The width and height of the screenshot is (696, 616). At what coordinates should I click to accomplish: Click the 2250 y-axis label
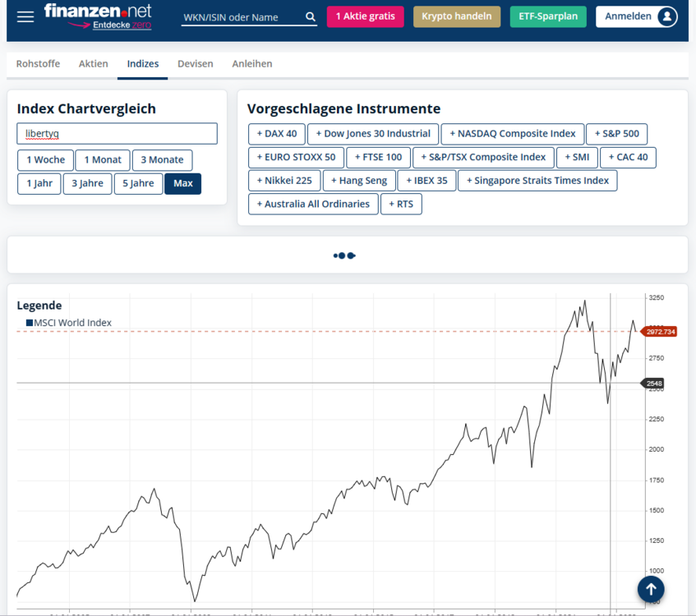click(x=656, y=419)
